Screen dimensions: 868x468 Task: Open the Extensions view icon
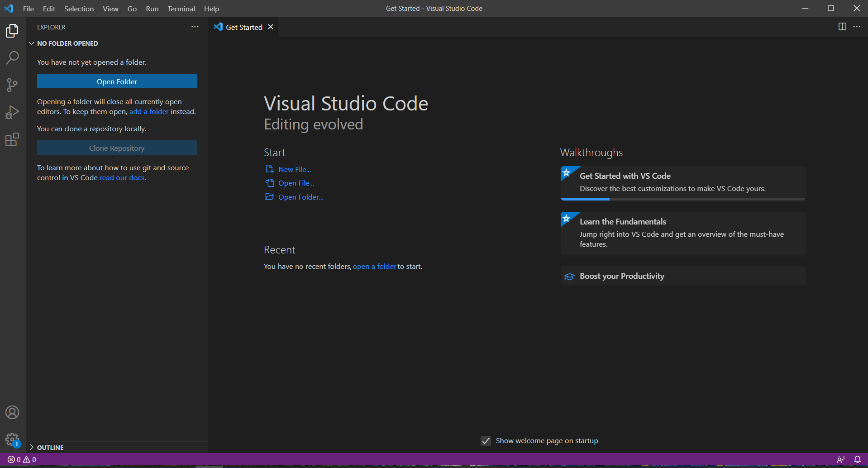pos(12,139)
